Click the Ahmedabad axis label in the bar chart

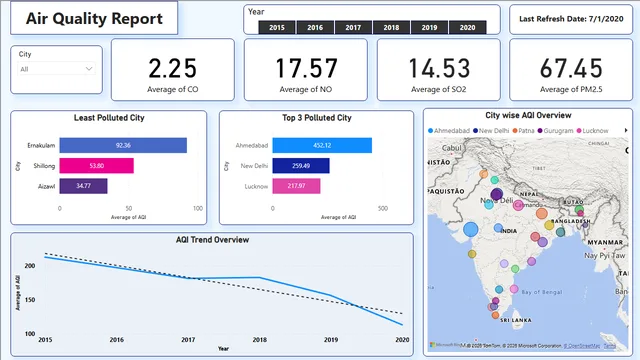coord(251,145)
